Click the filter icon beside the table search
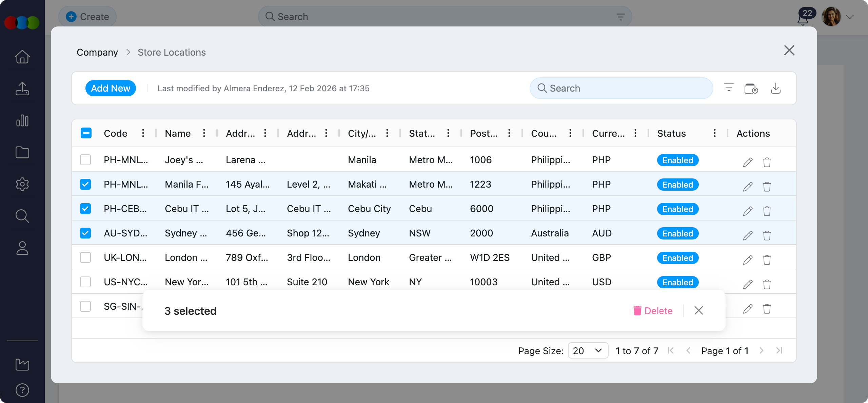The height and width of the screenshot is (403, 868). (728, 88)
